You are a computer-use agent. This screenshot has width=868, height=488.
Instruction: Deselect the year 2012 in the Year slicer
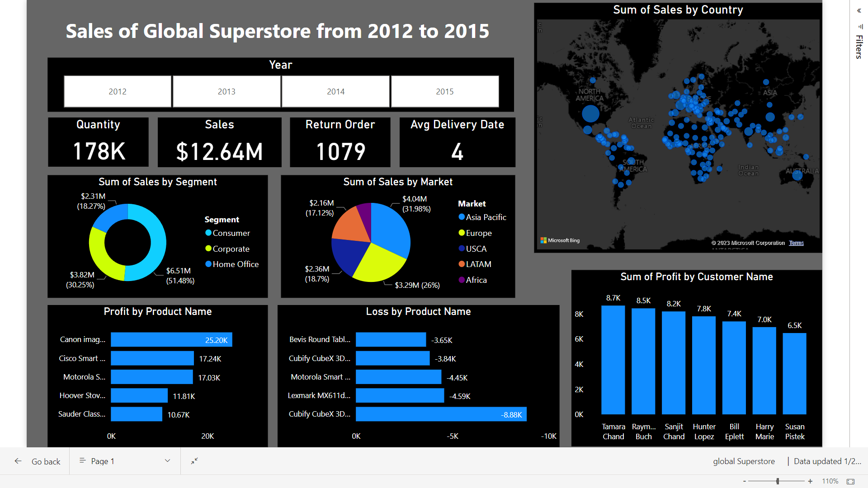click(x=117, y=91)
